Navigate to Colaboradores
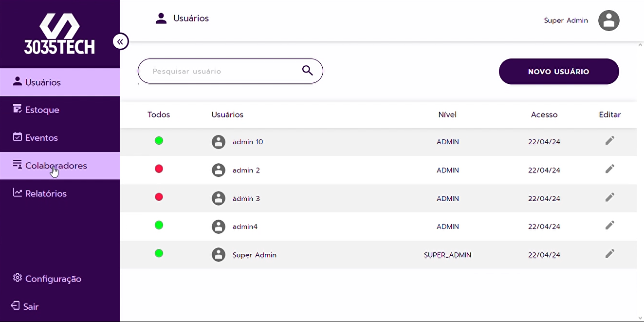The width and height of the screenshot is (644, 322). (x=60, y=166)
